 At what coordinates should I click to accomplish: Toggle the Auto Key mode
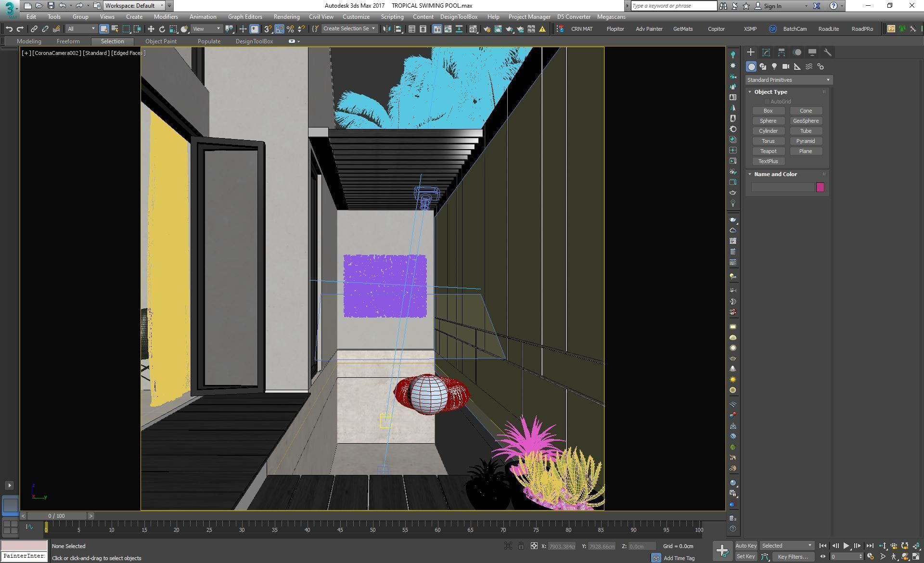coord(746,546)
